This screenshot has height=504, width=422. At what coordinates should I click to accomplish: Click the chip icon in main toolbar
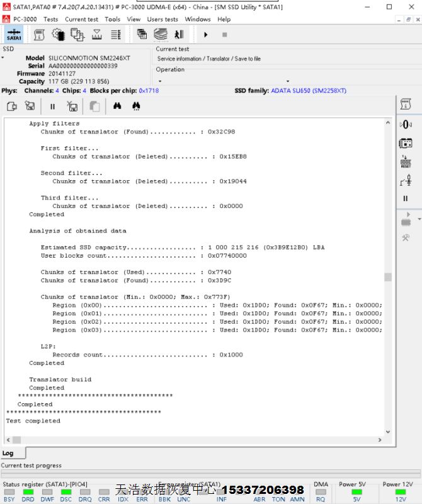click(58, 35)
